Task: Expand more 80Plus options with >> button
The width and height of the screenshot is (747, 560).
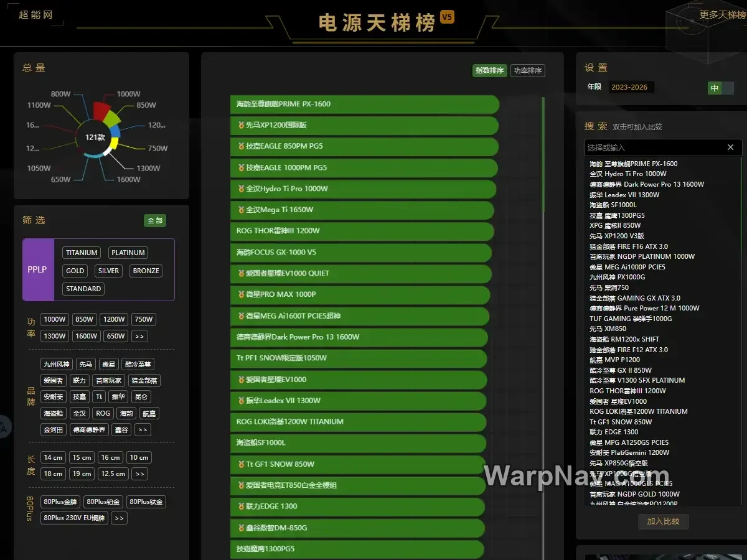Action: [119, 518]
